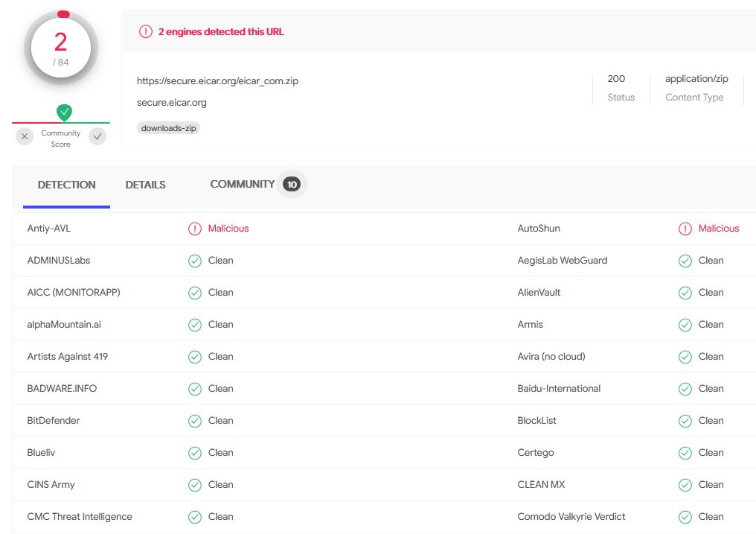Select the Comodo Valkyrie Verdict engine name

pyautogui.click(x=571, y=516)
